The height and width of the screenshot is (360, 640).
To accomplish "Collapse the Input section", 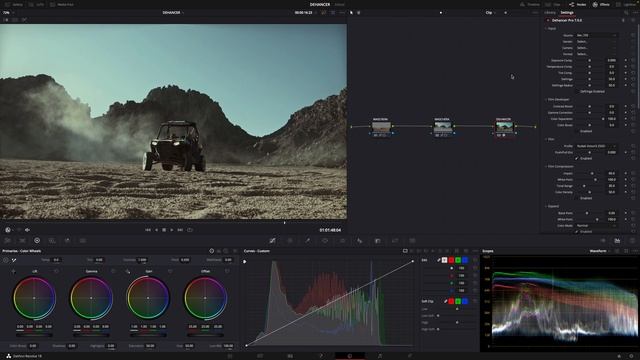I will coord(546,29).
